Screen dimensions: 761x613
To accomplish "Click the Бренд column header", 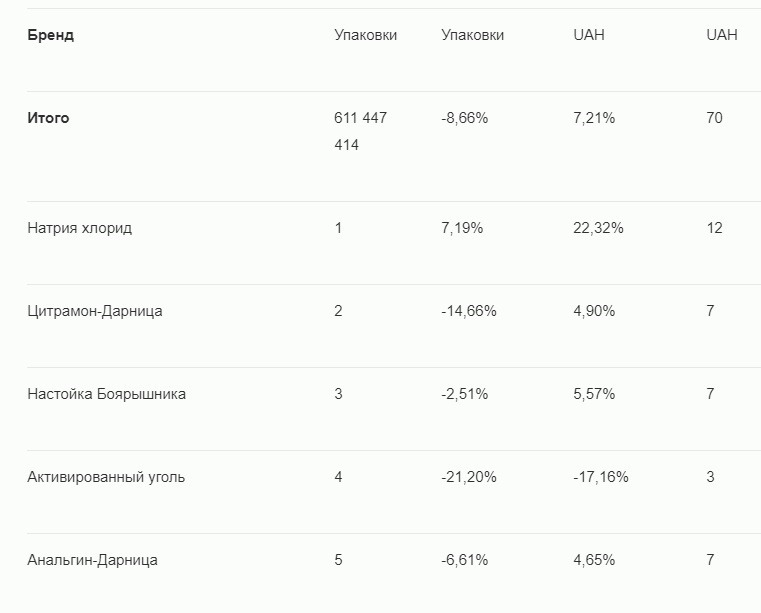I will pyautogui.click(x=51, y=35).
